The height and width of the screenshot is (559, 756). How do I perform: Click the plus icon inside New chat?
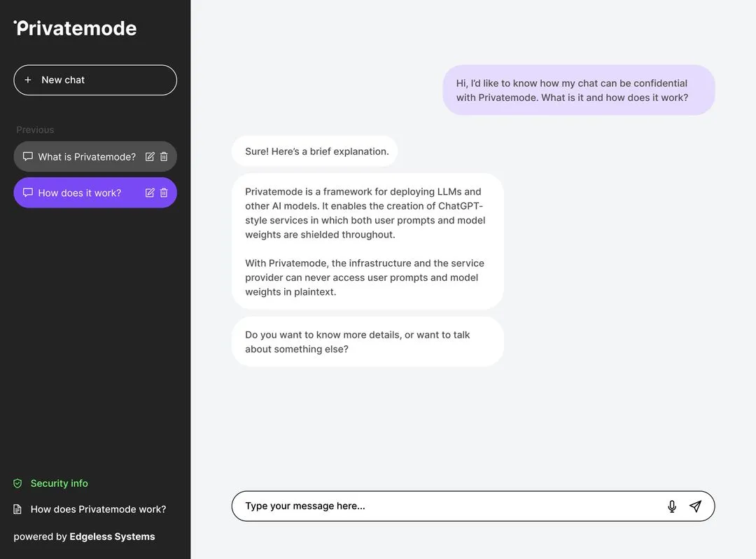[x=28, y=79]
